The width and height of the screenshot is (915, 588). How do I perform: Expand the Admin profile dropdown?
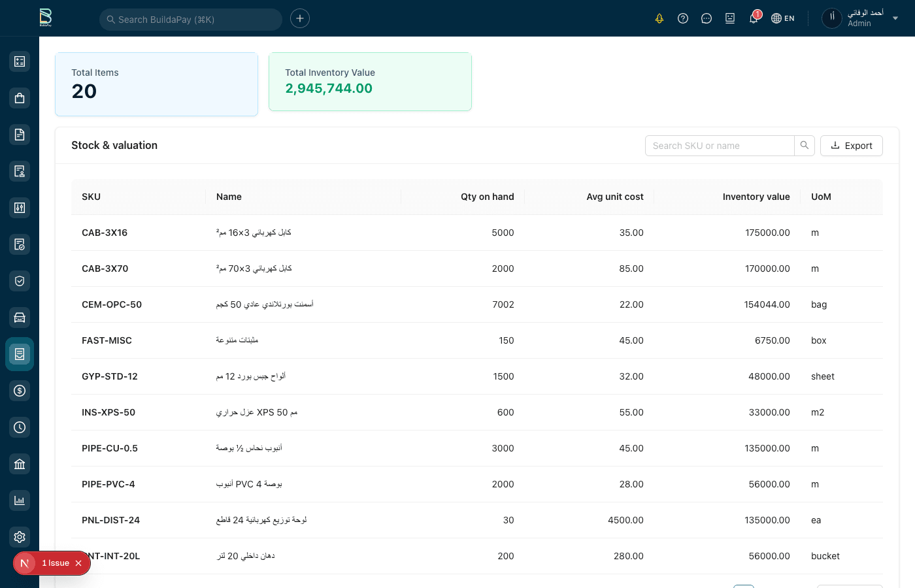click(895, 18)
